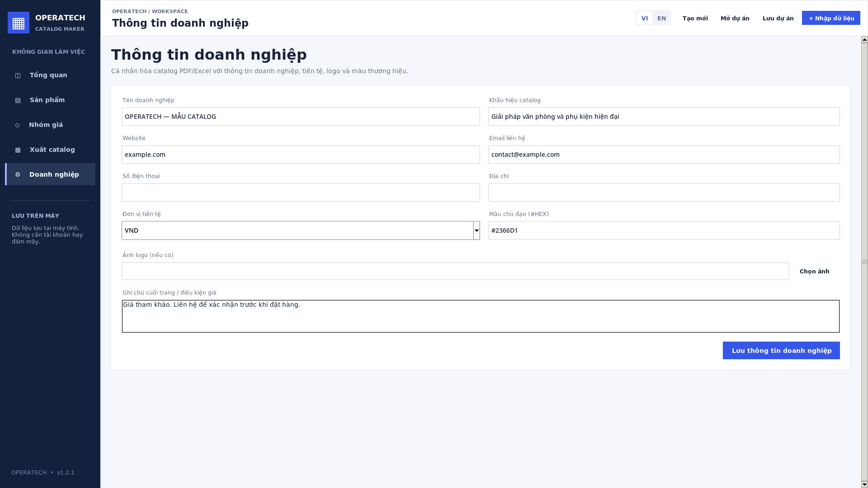
Task: Click the Email liên hệ field
Action: coord(664,155)
